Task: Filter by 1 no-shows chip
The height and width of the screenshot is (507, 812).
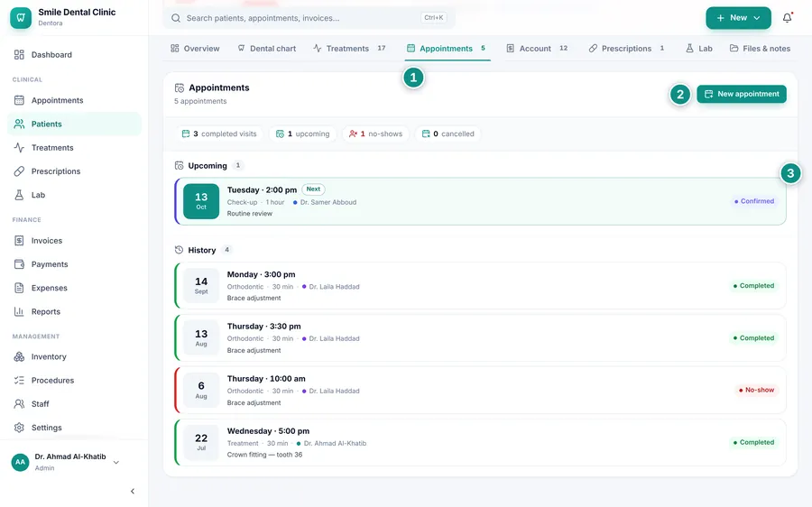Action: click(x=375, y=134)
